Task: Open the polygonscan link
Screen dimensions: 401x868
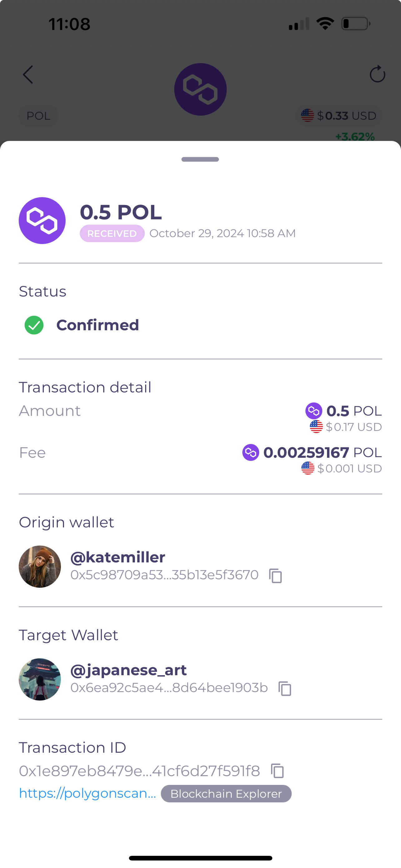Action: (x=87, y=793)
